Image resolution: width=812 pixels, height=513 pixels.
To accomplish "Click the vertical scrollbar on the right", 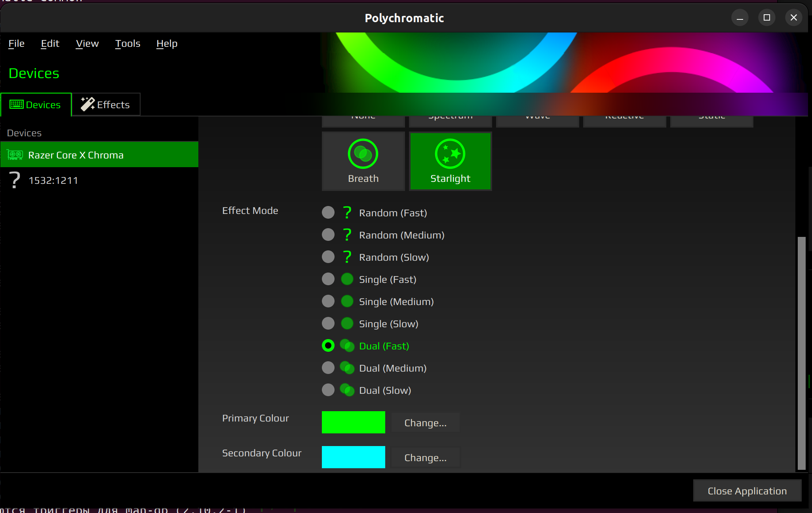I will coord(801,353).
